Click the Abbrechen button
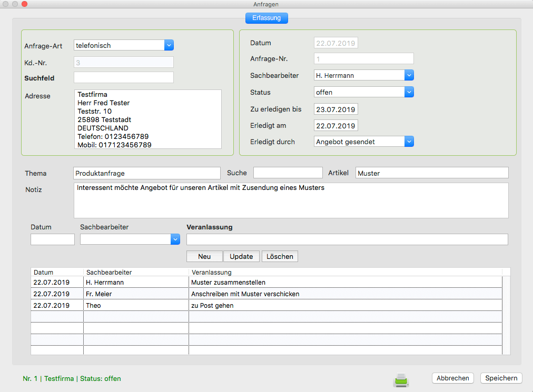This screenshot has width=533, height=392. tap(453, 378)
